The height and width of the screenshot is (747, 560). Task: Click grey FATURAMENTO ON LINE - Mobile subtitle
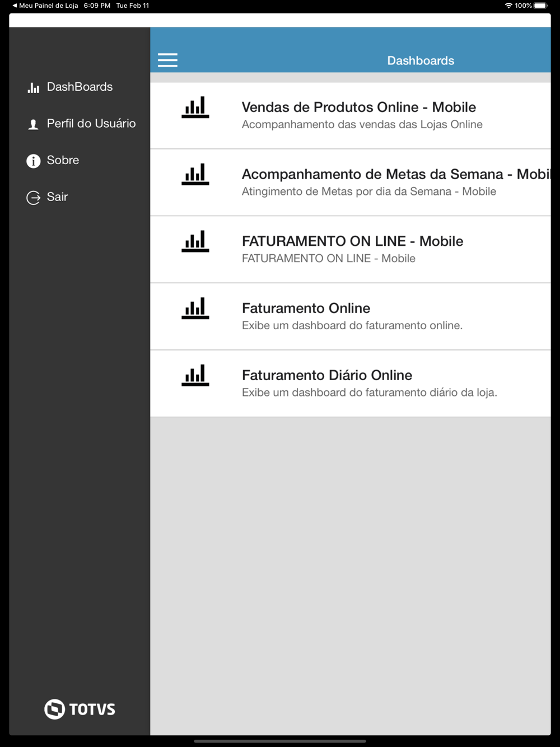point(329,258)
